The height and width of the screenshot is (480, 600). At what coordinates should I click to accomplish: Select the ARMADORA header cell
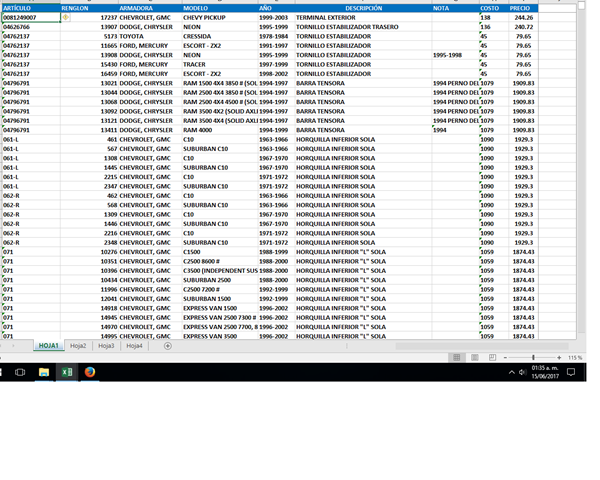pyautogui.click(x=150, y=8)
